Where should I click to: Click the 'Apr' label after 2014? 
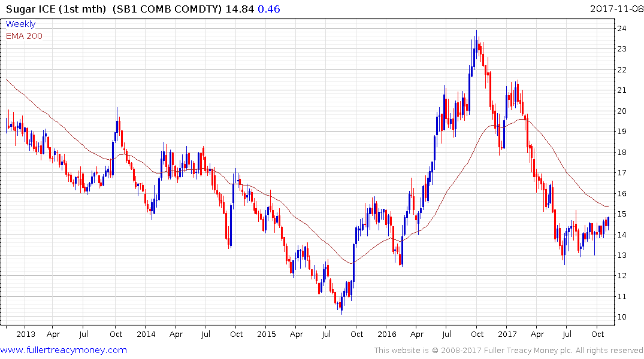pos(176,334)
